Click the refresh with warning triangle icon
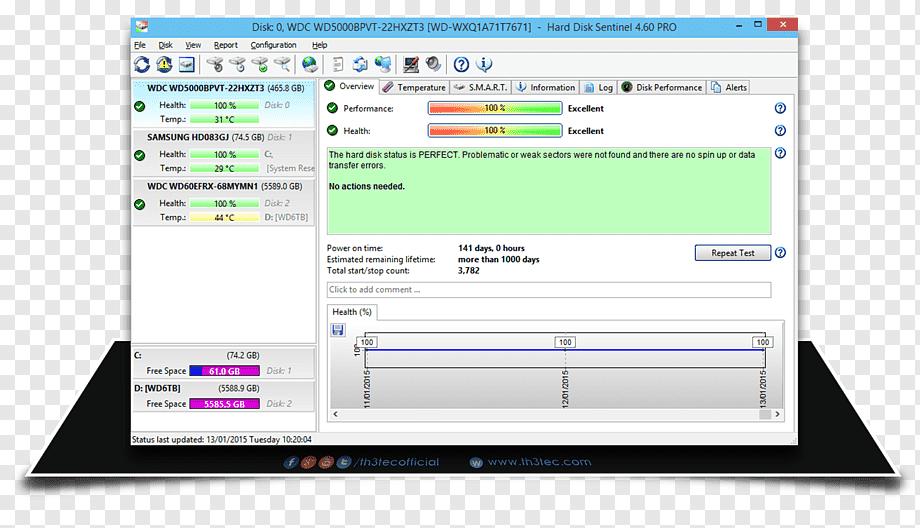This screenshot has height=528, width=920. tap(164, 65)
